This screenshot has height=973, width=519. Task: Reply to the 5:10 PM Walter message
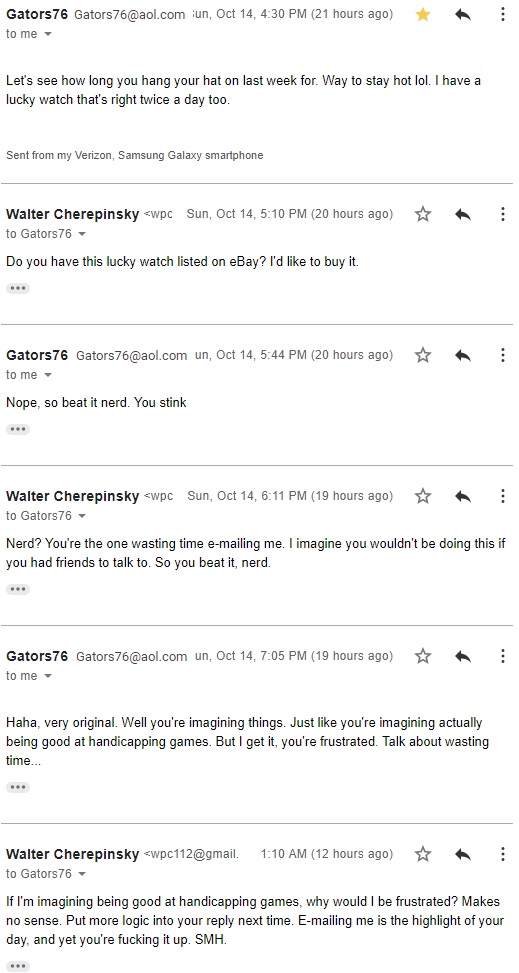click(463, 214)
